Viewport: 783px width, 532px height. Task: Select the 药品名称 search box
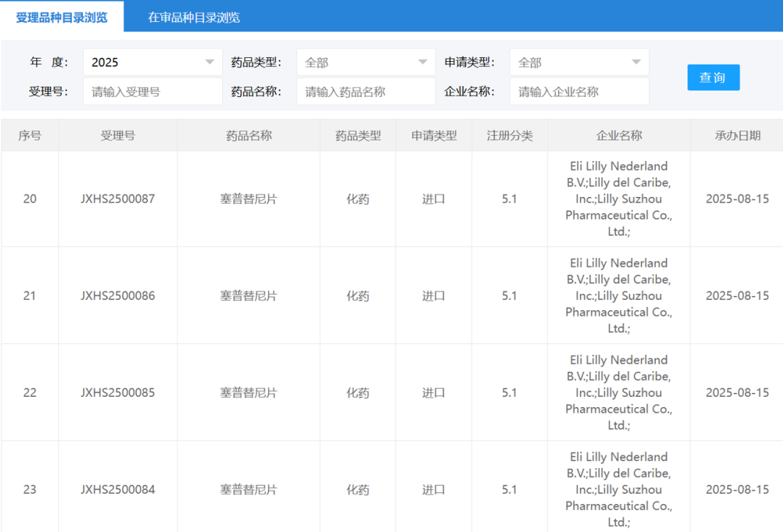click(x=365, y=91)
